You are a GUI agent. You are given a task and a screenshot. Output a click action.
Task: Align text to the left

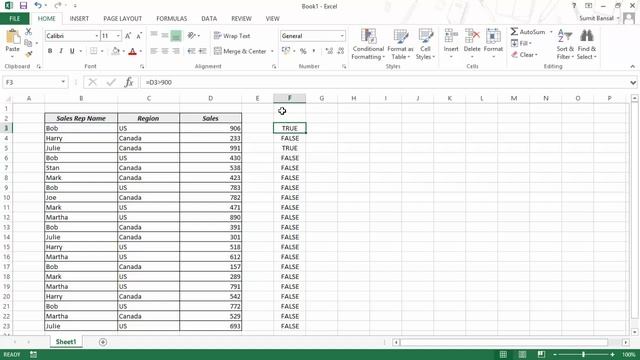coord(154,51)
